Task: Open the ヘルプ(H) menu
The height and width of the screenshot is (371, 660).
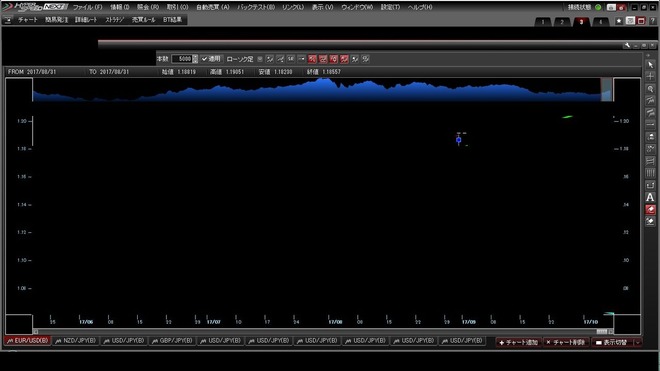Action: pyautogui.click(x=420, y=7)
